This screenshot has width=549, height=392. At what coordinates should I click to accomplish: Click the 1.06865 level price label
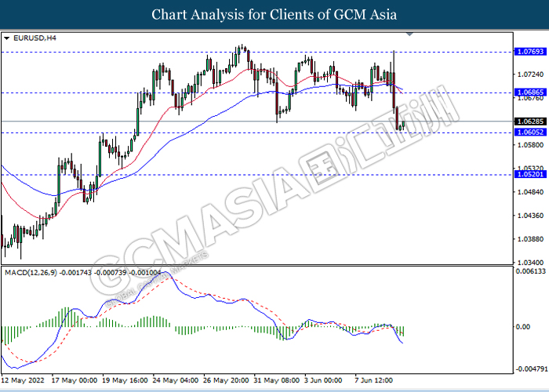click(530, 93)
